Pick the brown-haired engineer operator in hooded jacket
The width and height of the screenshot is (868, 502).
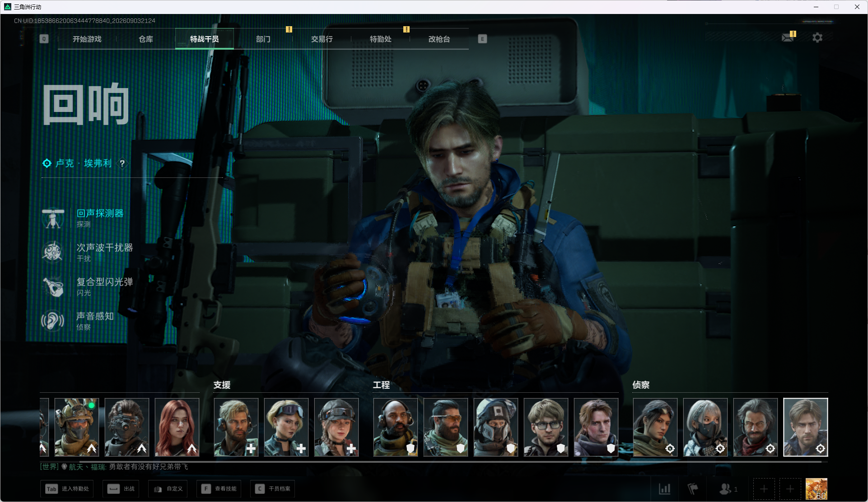(x=596, y=427)
